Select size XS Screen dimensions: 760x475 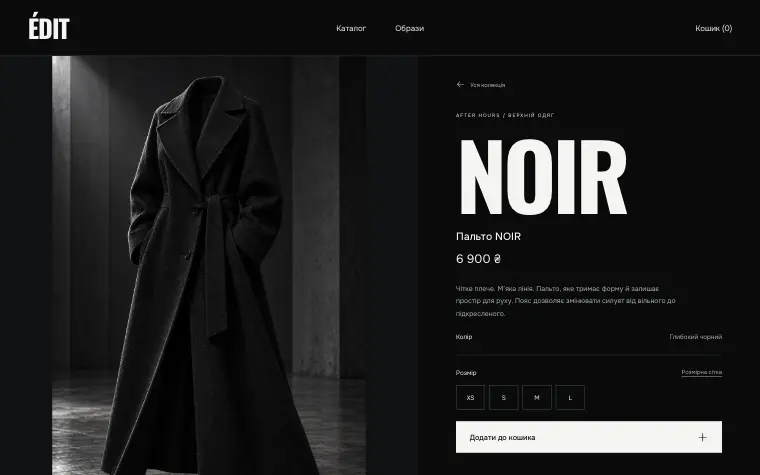[470, 397]
